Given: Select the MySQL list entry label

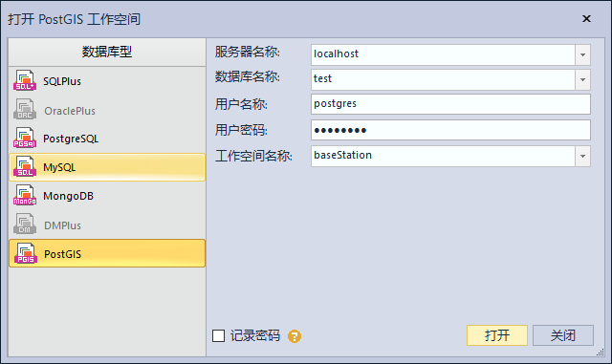Looking at the screenshot, I should click(59, 167).
